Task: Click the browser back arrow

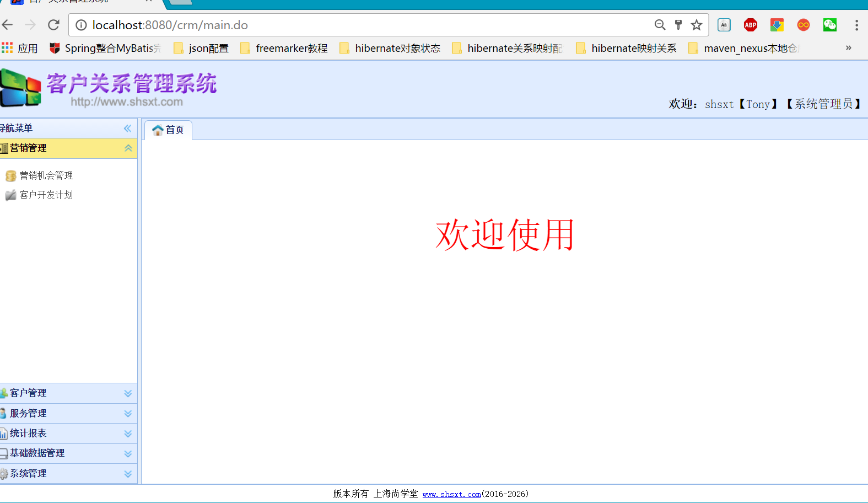Action: (8, 25)
